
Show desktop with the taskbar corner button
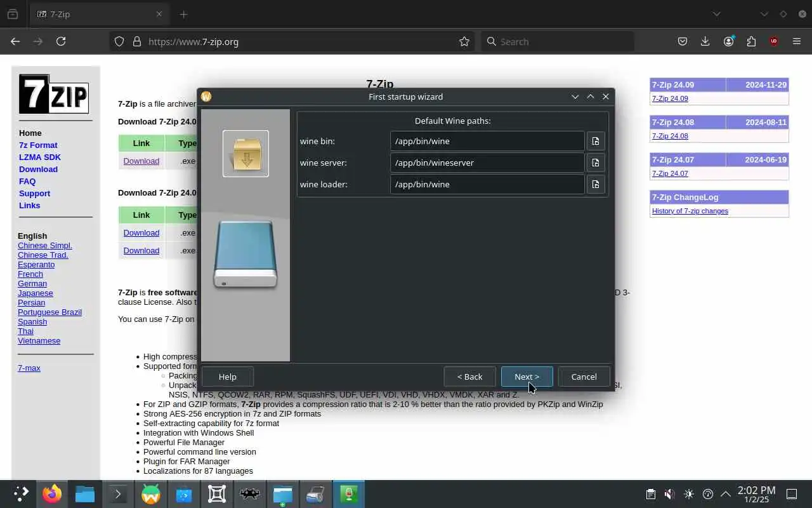(792, 494)
